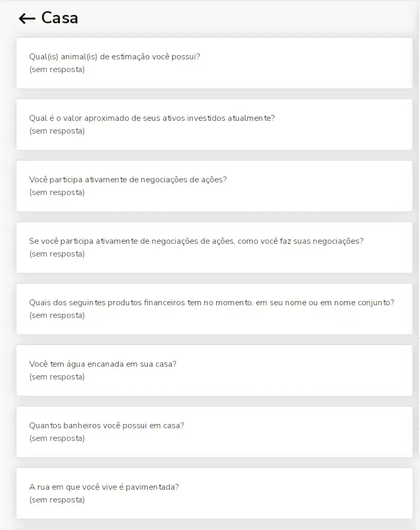Image resolution: width=420 pixels, height=530 pixels.
Task: Click the partially visible card at the page bottom
Action: point(214,529)
